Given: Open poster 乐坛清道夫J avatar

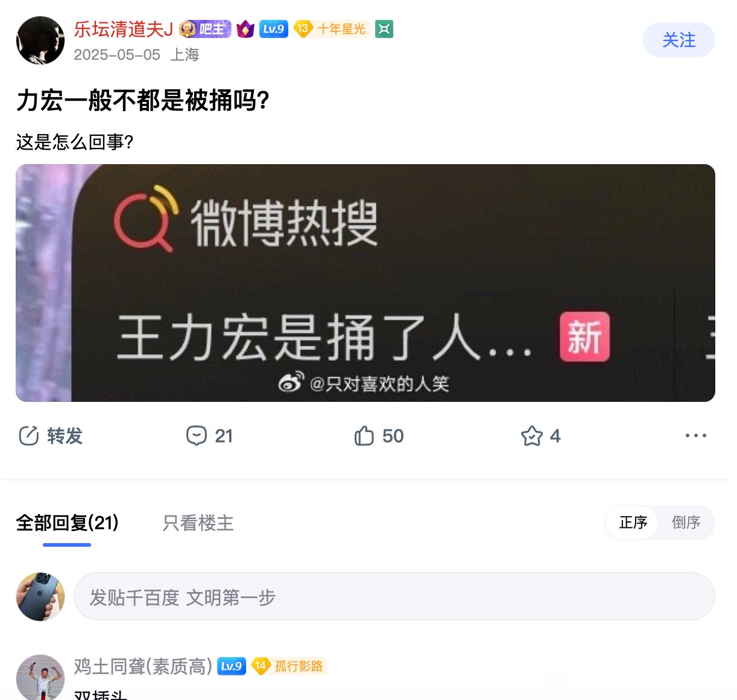Looking at the screenshot, I should (x=40, y=40).
